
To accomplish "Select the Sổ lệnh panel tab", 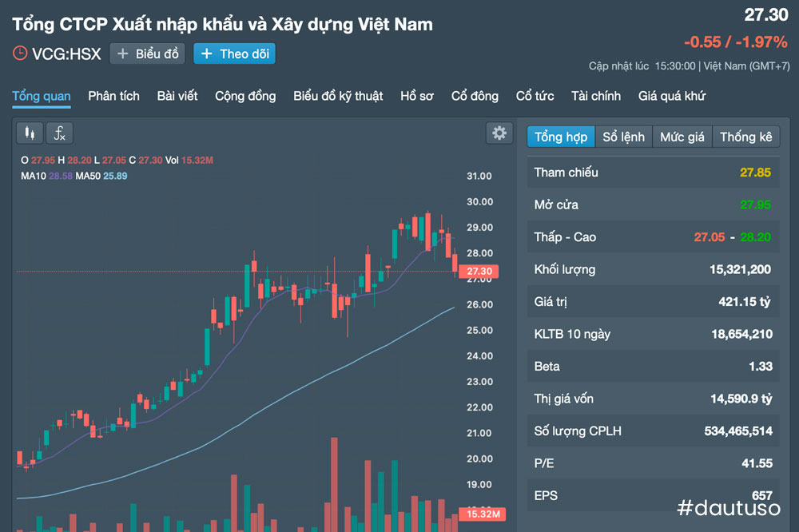I will click(x=623, y=137).
